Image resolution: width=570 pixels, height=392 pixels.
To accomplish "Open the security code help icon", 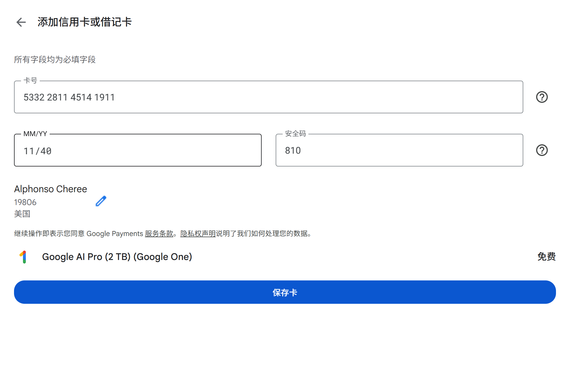I will pyautogui.click(x=542, y=150).
